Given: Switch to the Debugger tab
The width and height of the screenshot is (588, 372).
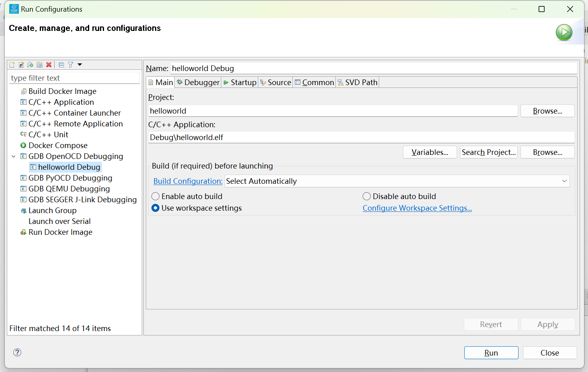Looking at the screenshot, I should pos(198,82).
